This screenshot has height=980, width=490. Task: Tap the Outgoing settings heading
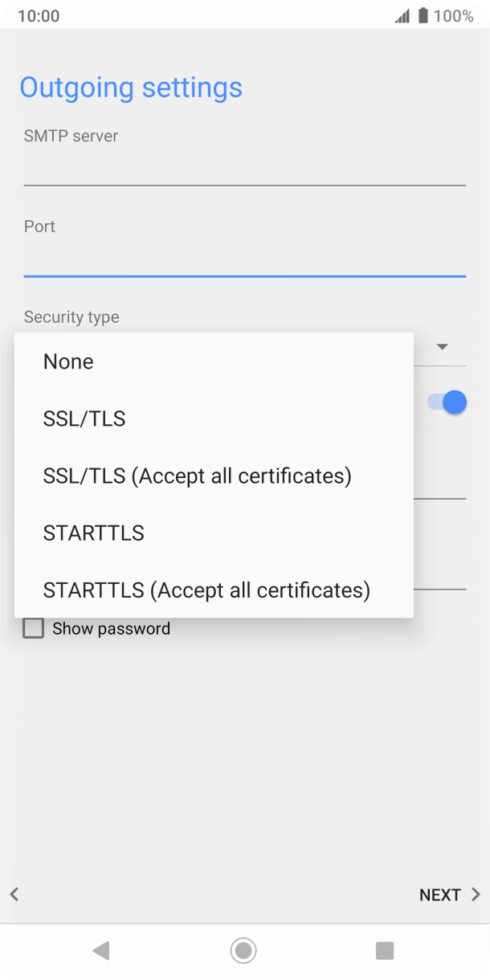[x=131, y=88]
